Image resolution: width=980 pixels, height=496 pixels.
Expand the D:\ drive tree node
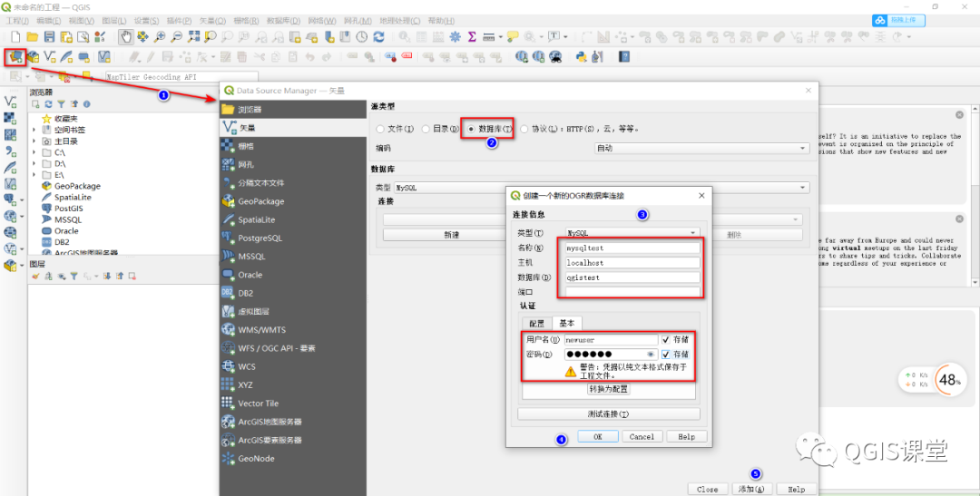(34, 163)
